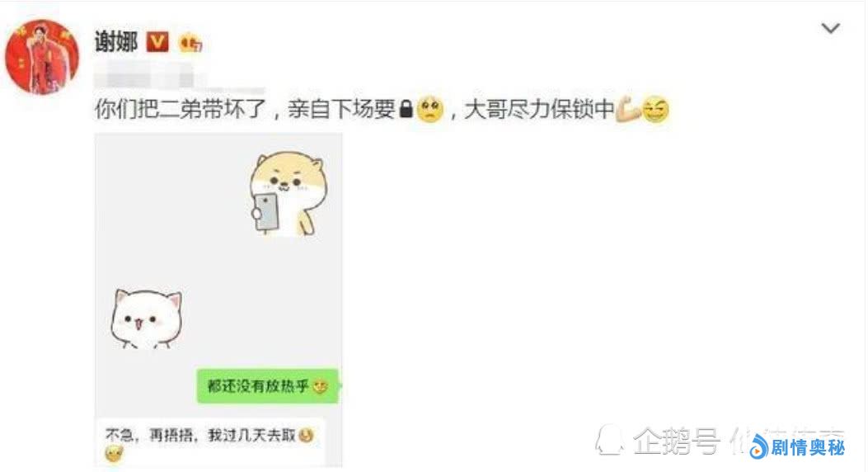868x472 pixels.
Task: Click the member crown badge icon
Action: (x=190, y=43)
